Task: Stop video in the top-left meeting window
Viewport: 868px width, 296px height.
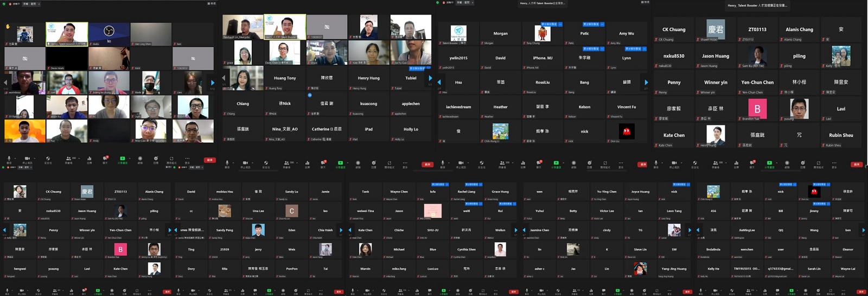Action: pos(27,159)
